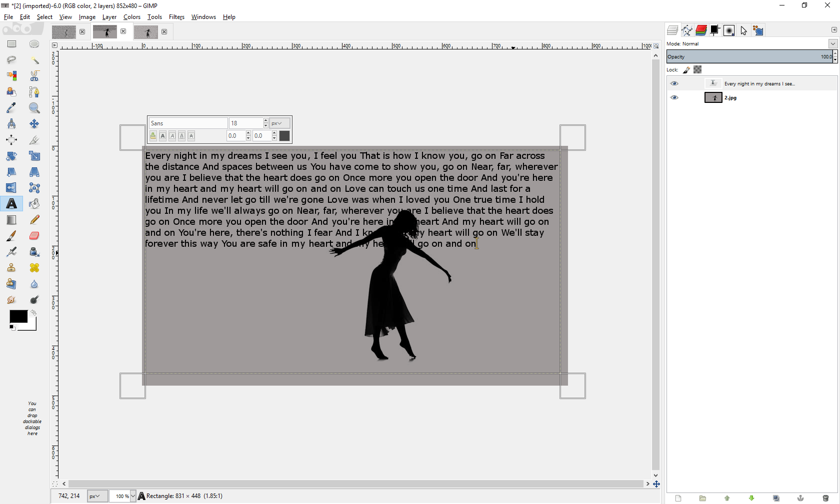Clear text style with the brush icon

point(153,136)
